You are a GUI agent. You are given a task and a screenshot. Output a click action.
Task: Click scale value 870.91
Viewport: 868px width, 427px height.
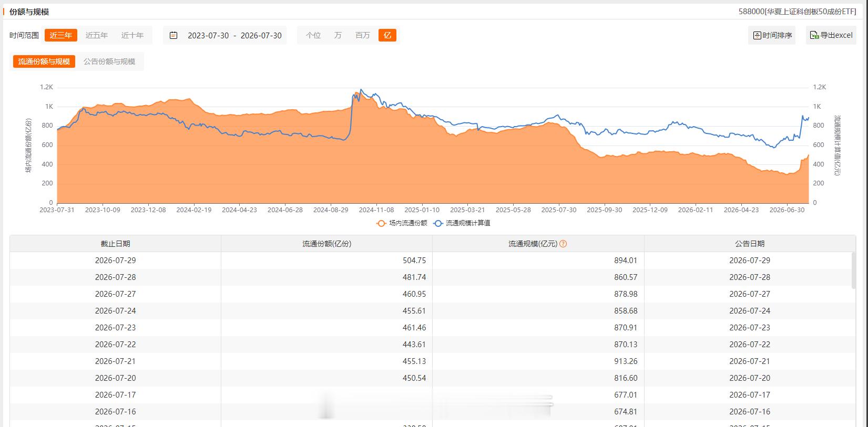(x=626, y=328)
